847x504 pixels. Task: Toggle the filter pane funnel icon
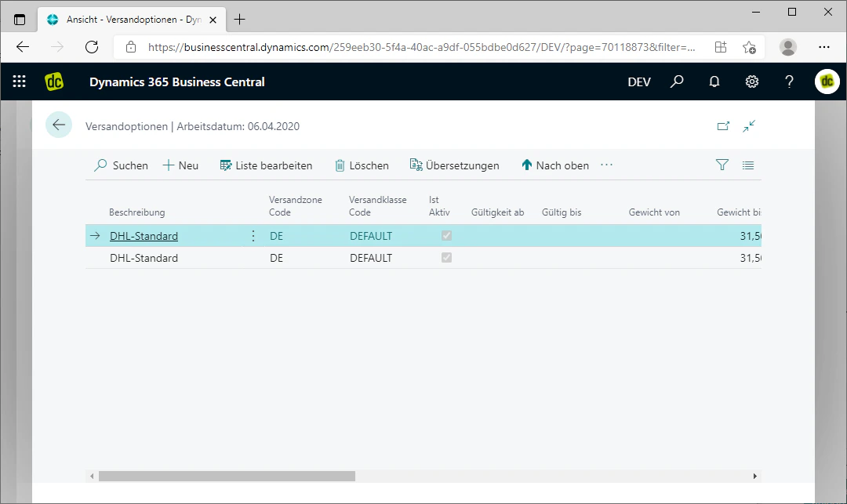tap(722, 165)
